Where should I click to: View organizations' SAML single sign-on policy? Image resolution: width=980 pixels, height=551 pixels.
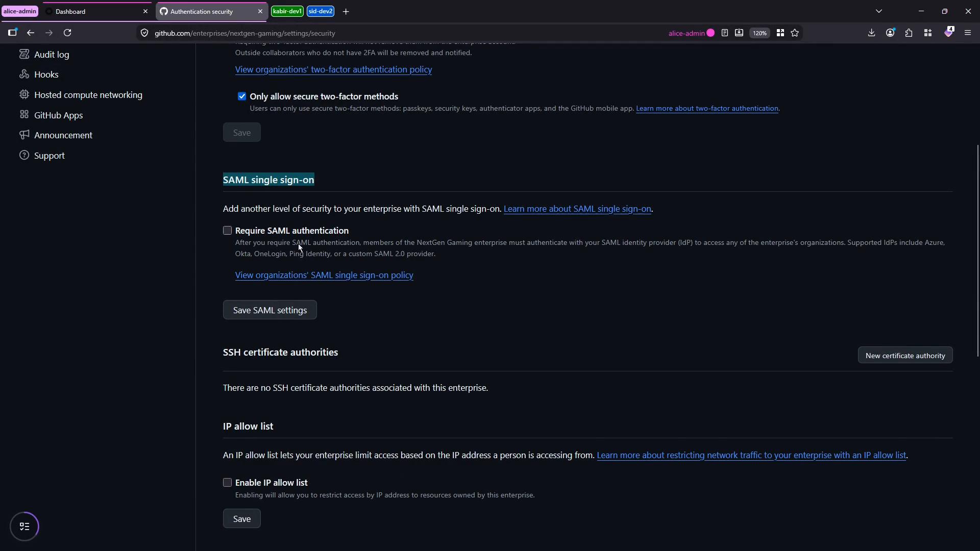coord(324,275)
